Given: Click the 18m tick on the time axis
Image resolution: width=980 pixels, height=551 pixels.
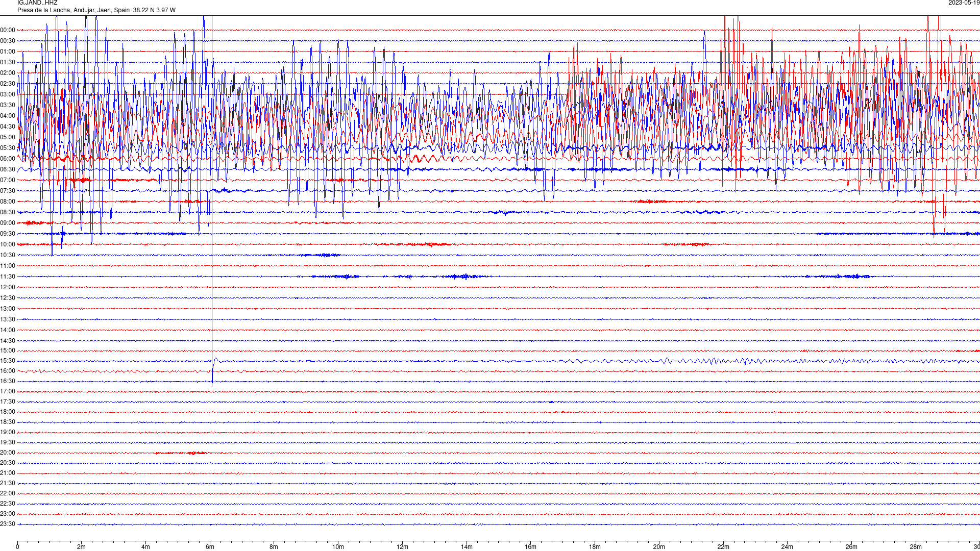Looking at the screenshot, I should pos(595,547).
